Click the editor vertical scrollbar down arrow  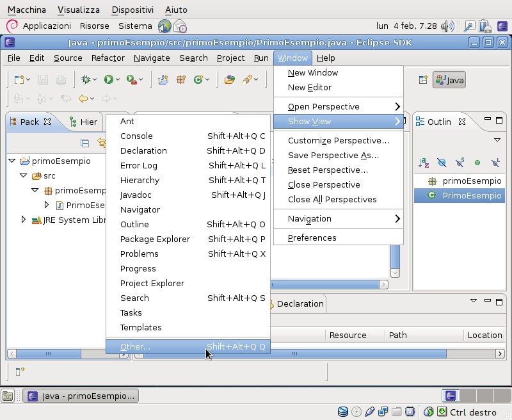[x=395, y=273]
